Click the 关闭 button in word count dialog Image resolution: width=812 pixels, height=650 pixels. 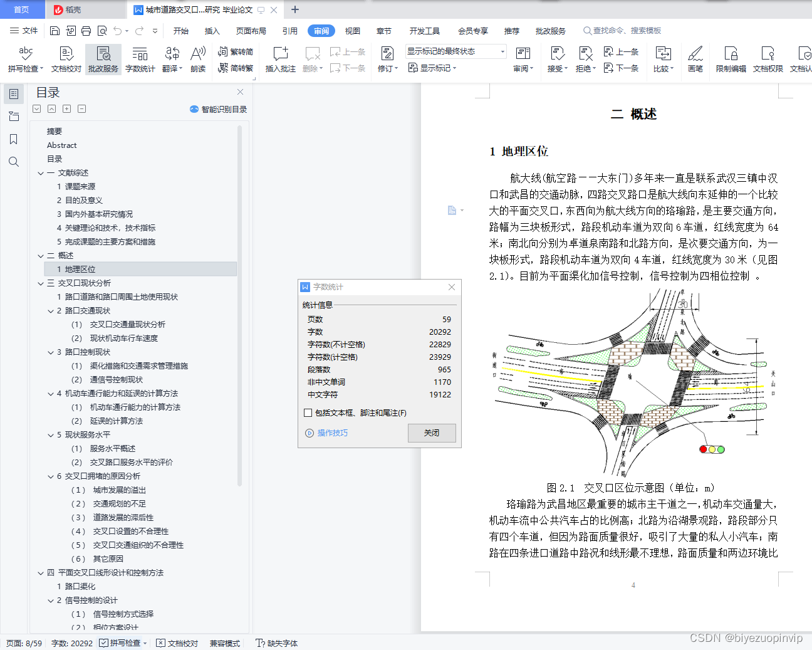coord(432,433)
